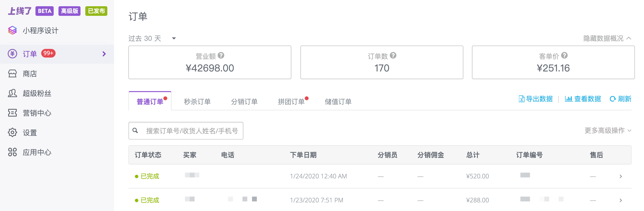The image size is (644, 211).
Task: Open the 商店 shop icon
Action: point(12,73)
